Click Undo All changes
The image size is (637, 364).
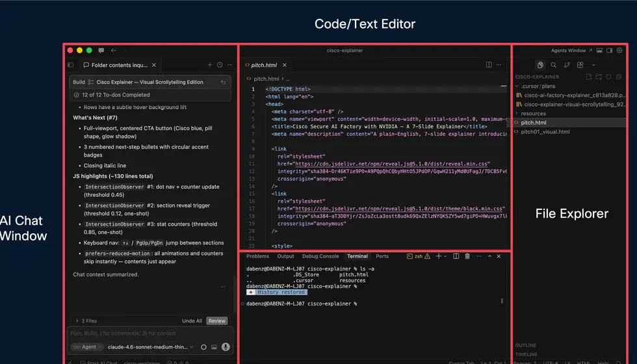coord(192,321)
